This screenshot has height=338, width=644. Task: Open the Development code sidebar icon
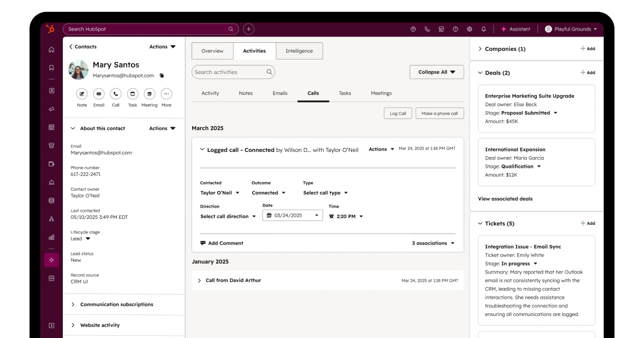tap(52, 278)
